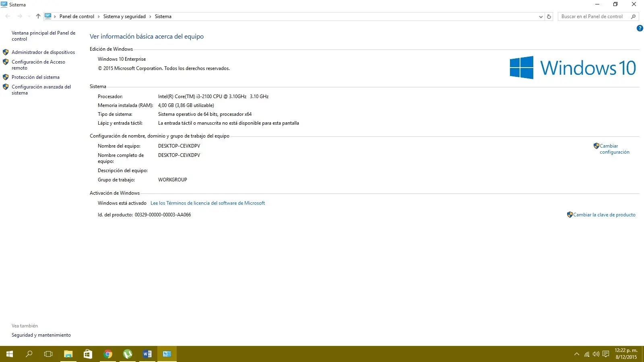Expand chevron after Panel de control breadcrumb
Image resolution: width=644 pixels, height=362 pixels.
(x=99, y=16)
